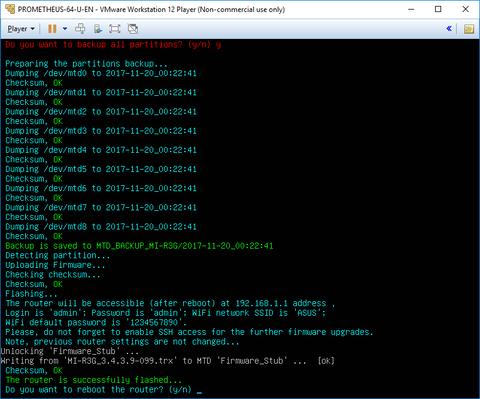Click the 'Do you want to backup all partitions?' line
The width and height of the screenshot is (480, 399).
113,45
